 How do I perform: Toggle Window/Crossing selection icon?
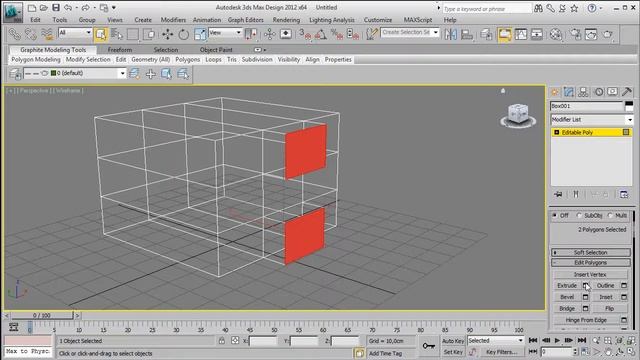(x=149, y=34)
